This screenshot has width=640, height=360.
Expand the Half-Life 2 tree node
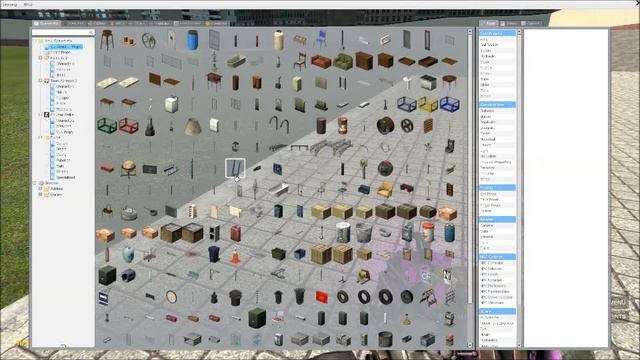[40, 58]
